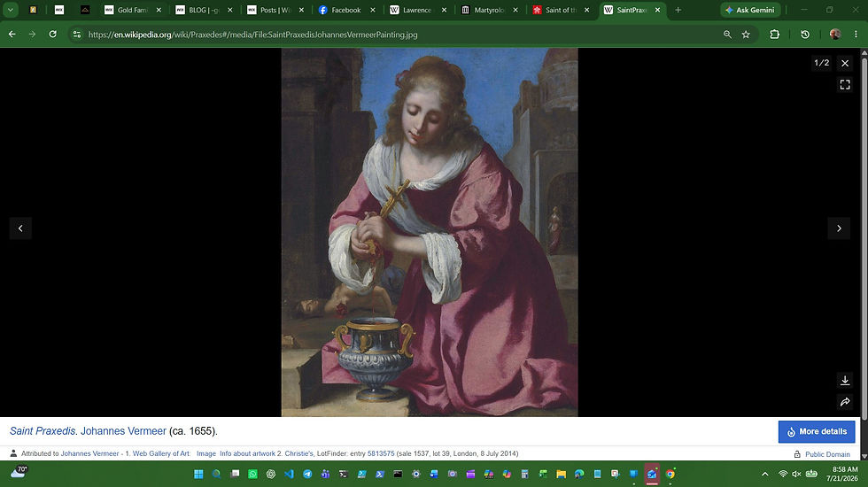This screenshot has height=487, width=868.
Task: Open Info about artwork link
Action: [247, 453]
